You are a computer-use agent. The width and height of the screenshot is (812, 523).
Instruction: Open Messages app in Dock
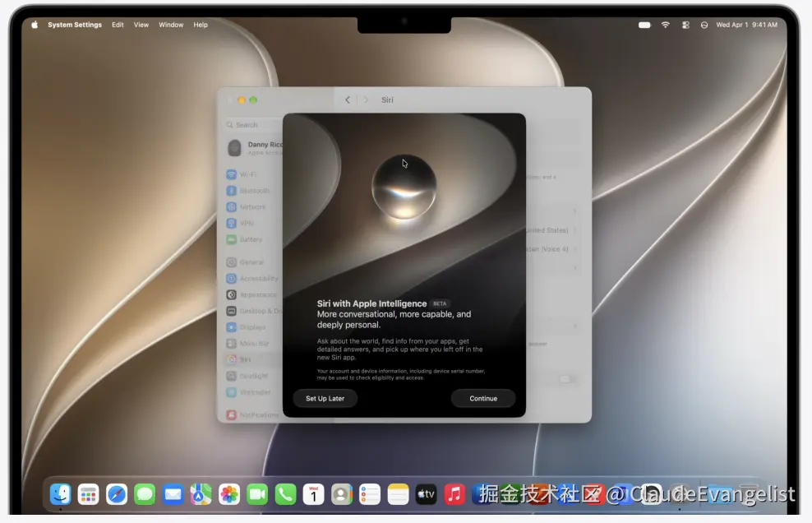pos(145,494)
